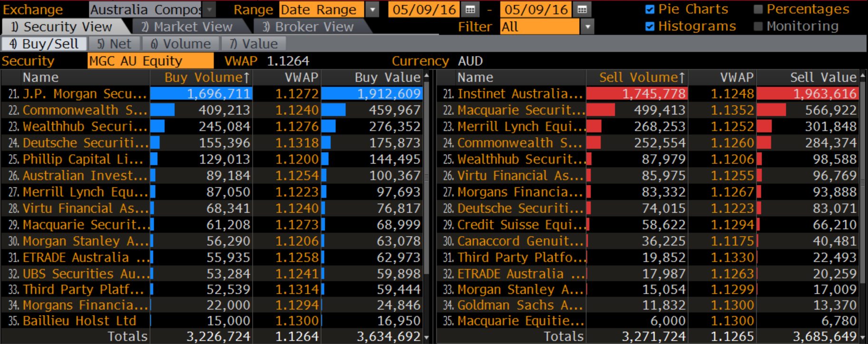
Task: Click sell totals value 3,685,649
Action: (825, 336)
